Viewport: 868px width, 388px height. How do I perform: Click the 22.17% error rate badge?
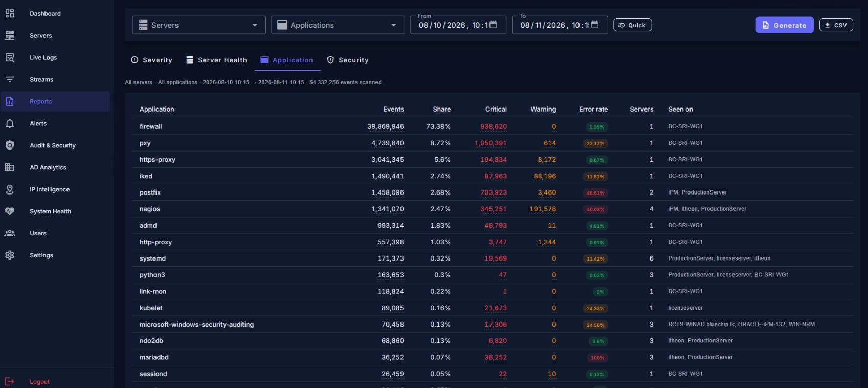595,144
